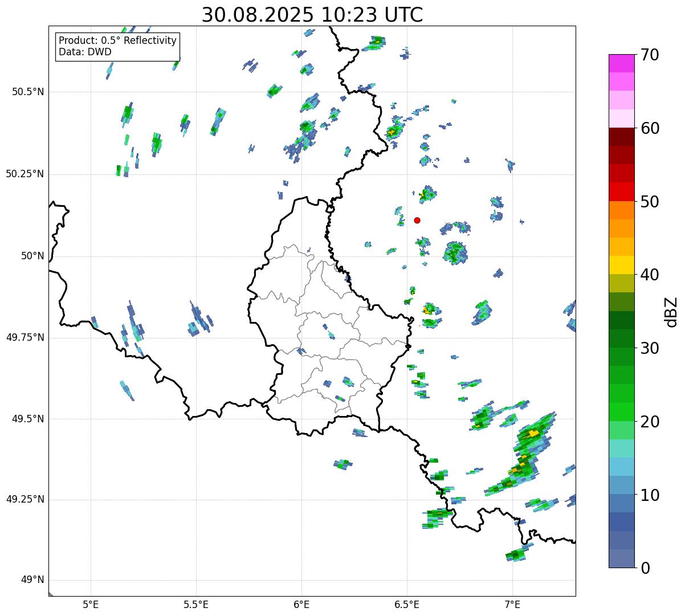Click the red station marker on the map
Viewport: 685px width, 616px height.
417,220
